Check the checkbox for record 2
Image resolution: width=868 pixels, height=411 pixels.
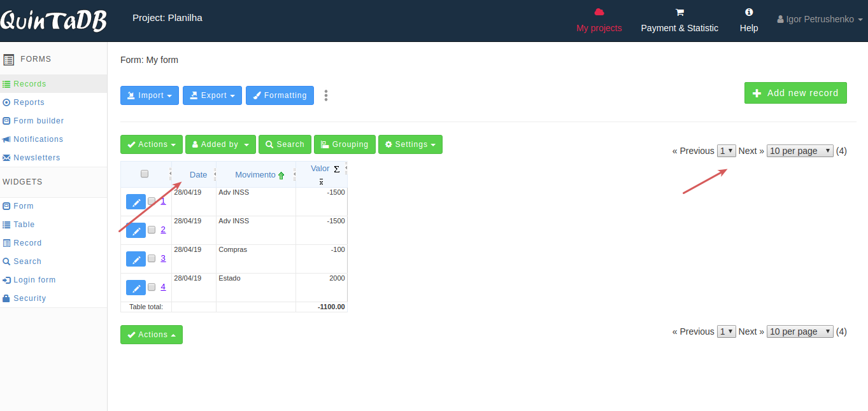point(152,230)
